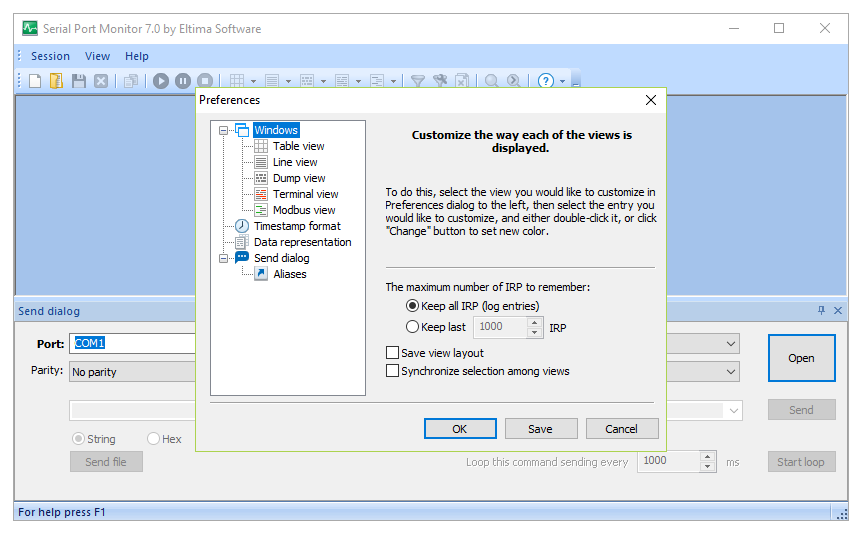Click OK in Preferences dialog
861x536 pixels.
[460, 429]
